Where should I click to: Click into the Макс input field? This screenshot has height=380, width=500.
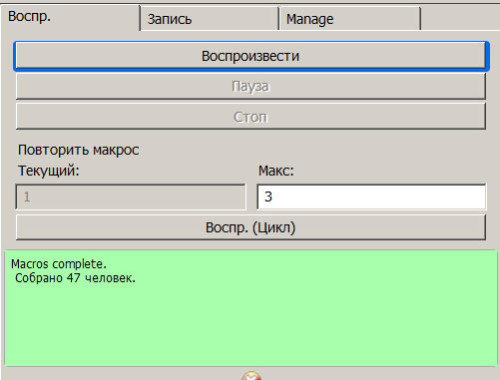[371, 197]
